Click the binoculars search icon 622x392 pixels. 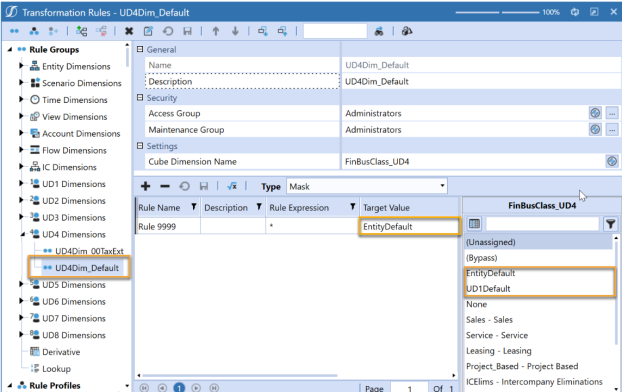[379, 31]
